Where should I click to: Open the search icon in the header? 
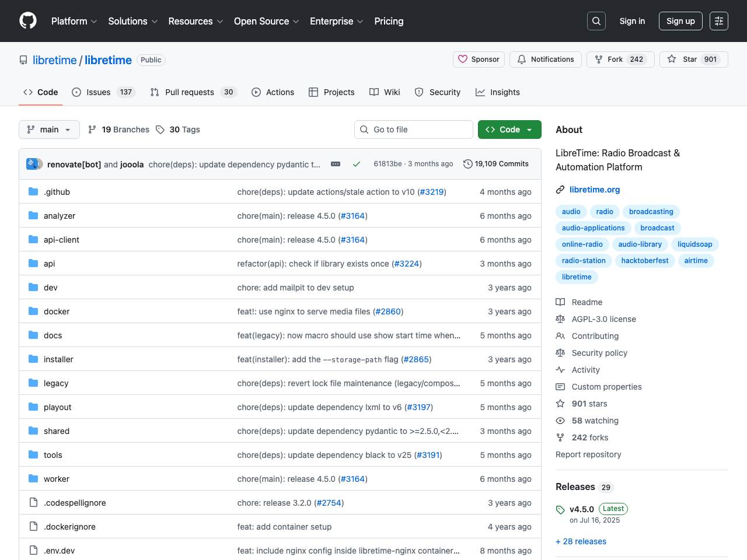coord(596,21)
